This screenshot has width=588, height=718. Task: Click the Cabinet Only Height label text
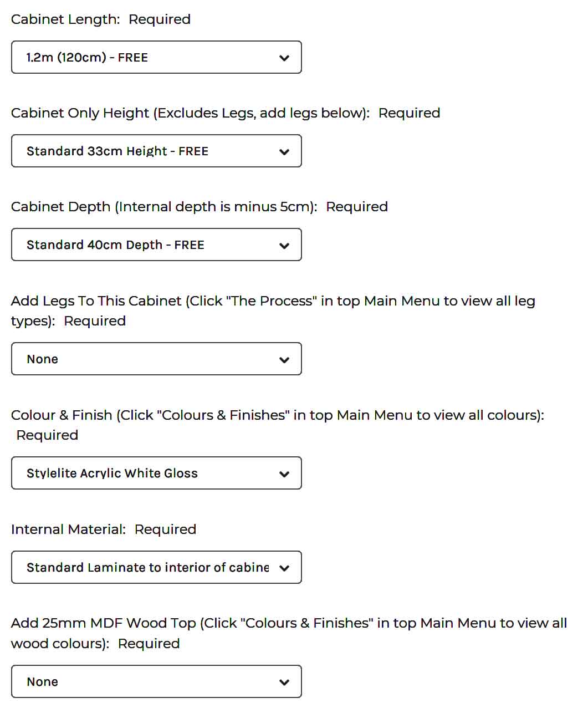click(x=190, y=113)
